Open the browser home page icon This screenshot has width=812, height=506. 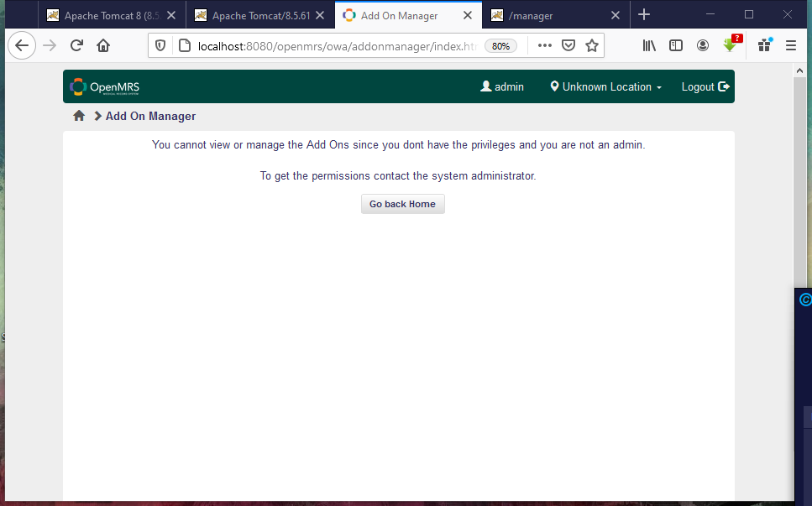coord(103,45)
